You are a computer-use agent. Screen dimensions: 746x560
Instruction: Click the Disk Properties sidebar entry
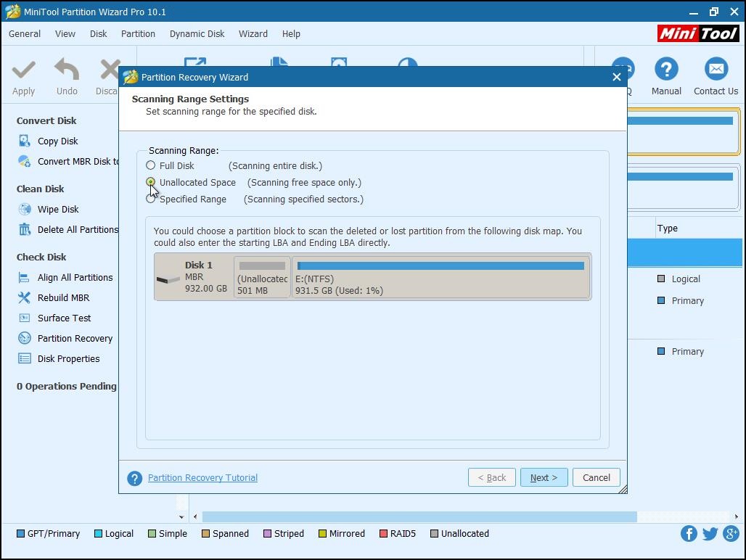pos(68,359)
